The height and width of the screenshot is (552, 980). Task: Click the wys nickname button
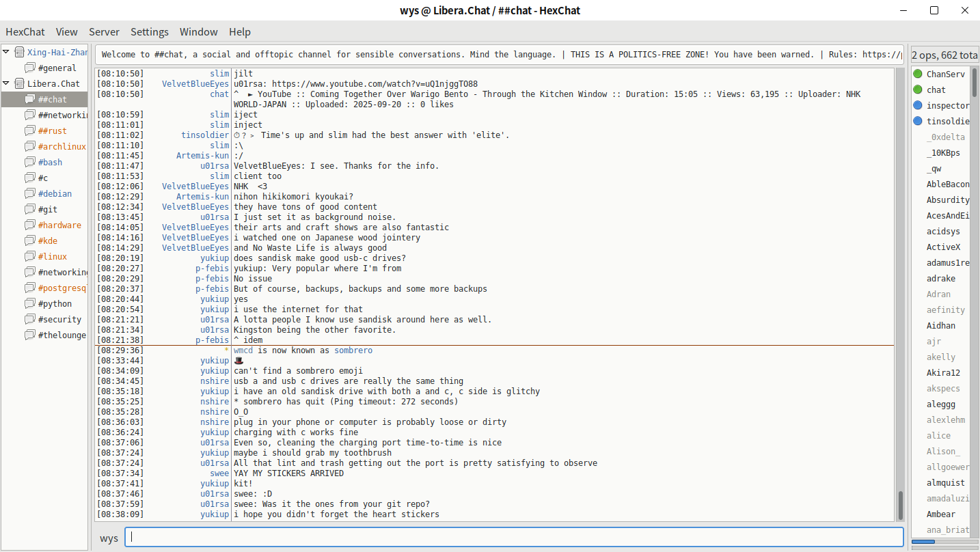click(x=109, y=538)
